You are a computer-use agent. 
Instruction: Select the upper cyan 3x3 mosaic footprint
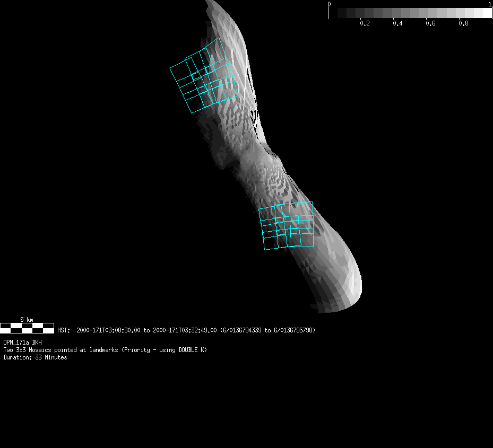pos(204,75)
